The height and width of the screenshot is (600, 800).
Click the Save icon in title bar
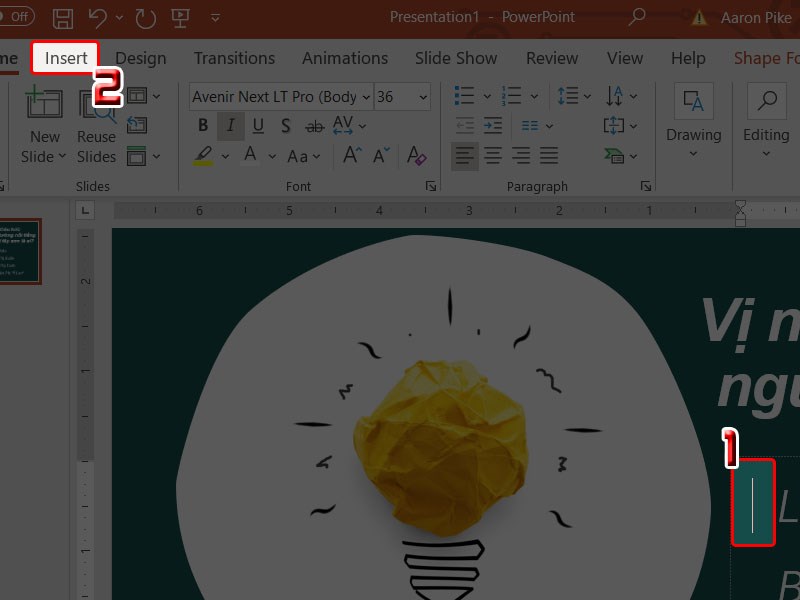coord(63,18)
